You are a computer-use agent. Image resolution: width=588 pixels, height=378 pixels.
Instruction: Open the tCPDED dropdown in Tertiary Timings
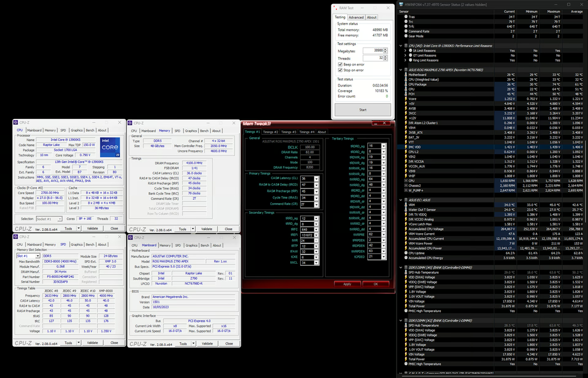(x=383, y=257)
